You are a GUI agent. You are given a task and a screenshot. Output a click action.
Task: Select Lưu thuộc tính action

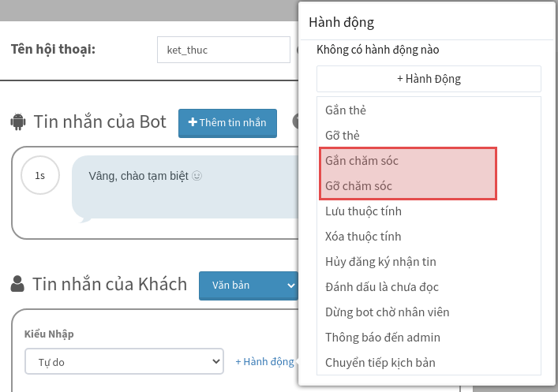[x=429, y=211]
